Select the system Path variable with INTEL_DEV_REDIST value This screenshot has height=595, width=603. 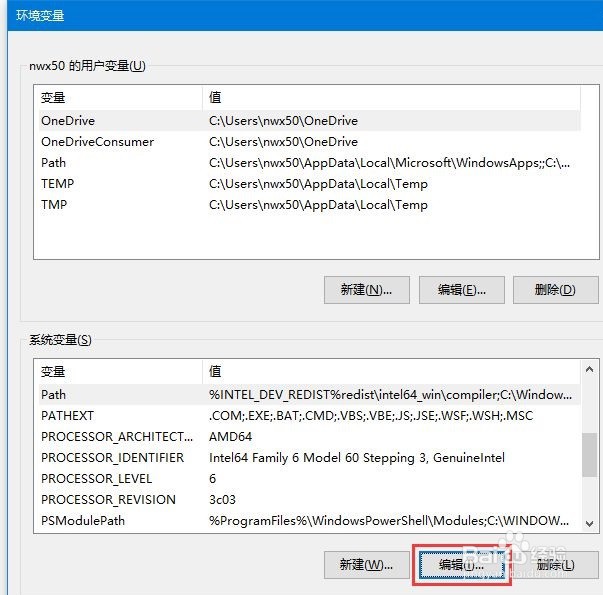tap(310, 395)
